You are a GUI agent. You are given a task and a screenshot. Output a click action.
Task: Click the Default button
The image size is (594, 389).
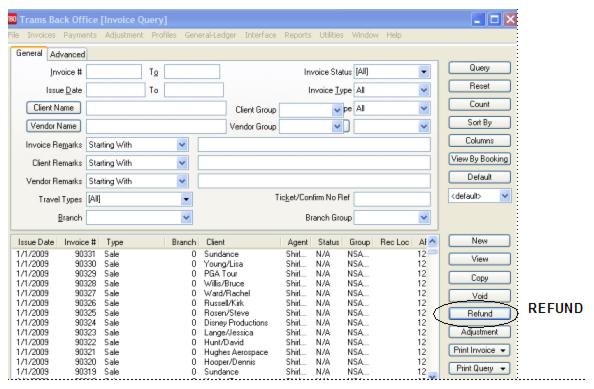479,177
